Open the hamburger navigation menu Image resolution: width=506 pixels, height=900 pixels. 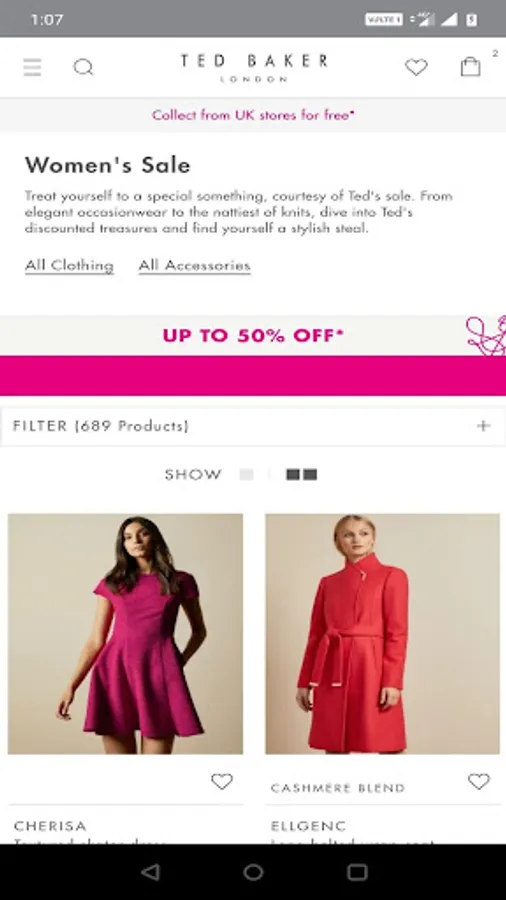pos(32,67)
